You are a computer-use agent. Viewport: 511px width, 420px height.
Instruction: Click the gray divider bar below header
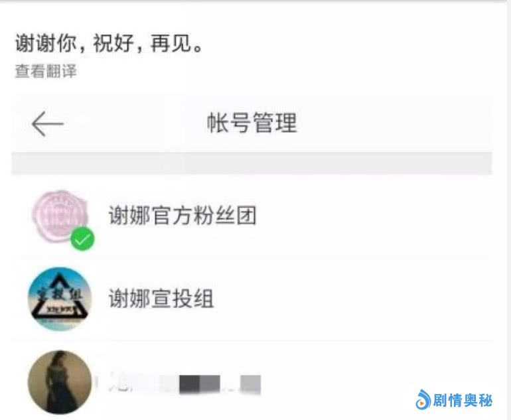(252, 164)
